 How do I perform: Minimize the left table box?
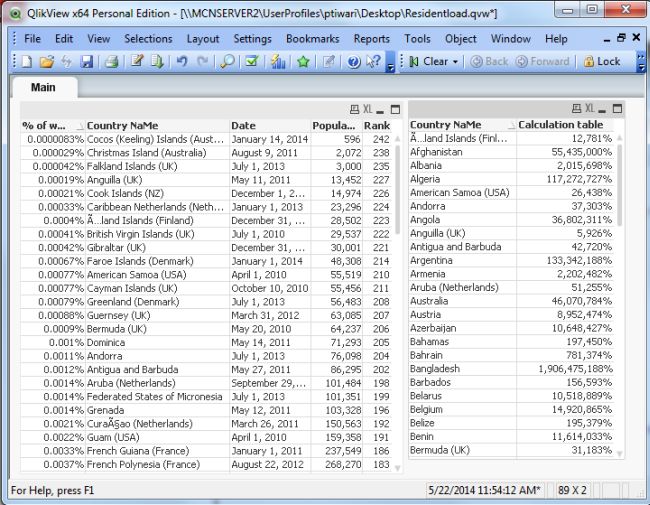pos(380,111)
